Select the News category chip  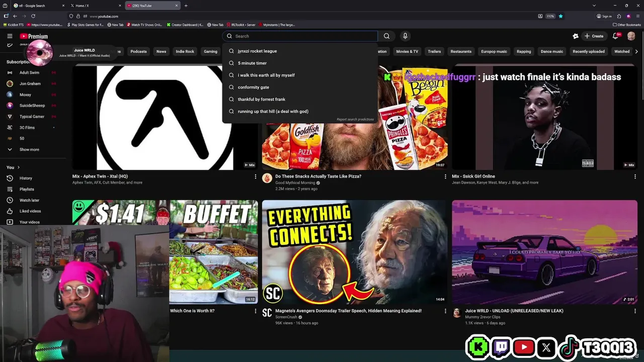tap(161, 51)
